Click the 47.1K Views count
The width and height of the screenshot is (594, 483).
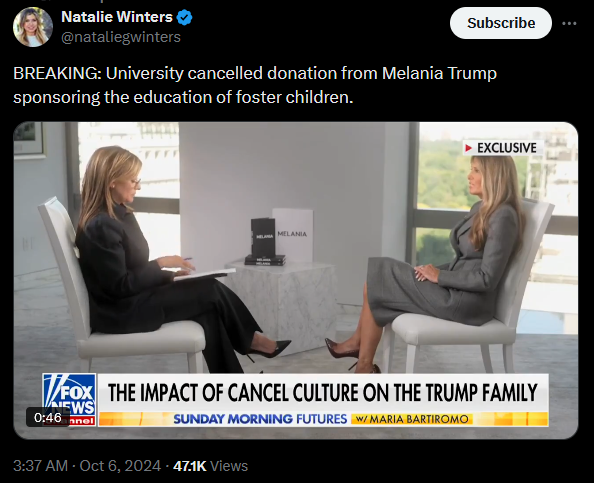point(210,466)
